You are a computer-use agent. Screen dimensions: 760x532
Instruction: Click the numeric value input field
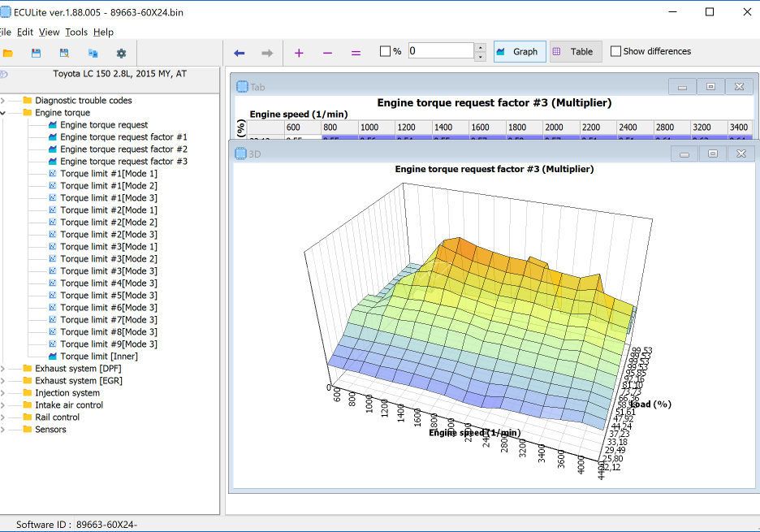(x=440, y=51)
